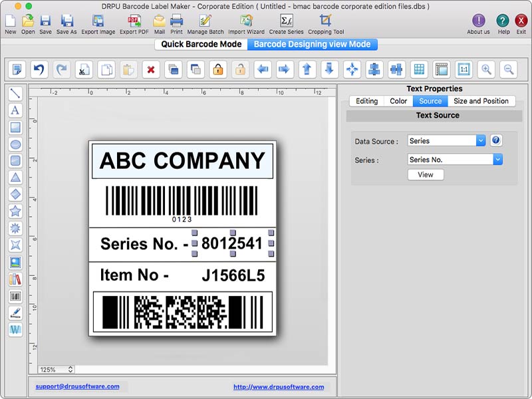Open Data Source help question button
The height and width of the screenshot is (399, 532).
pyautogui.click(x=495, y=140)
